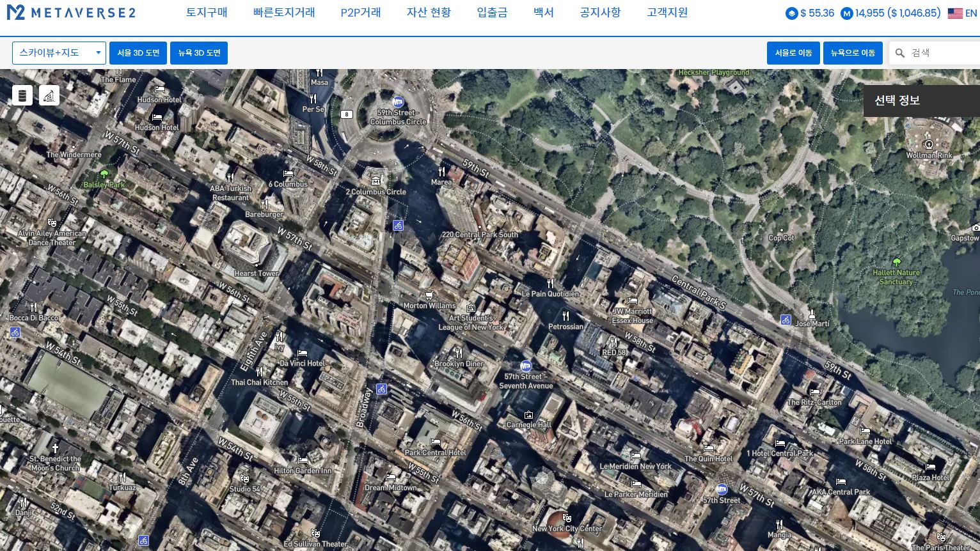
Task: Click the 220 Central Park South label
Action: click(x=480, y=235)
